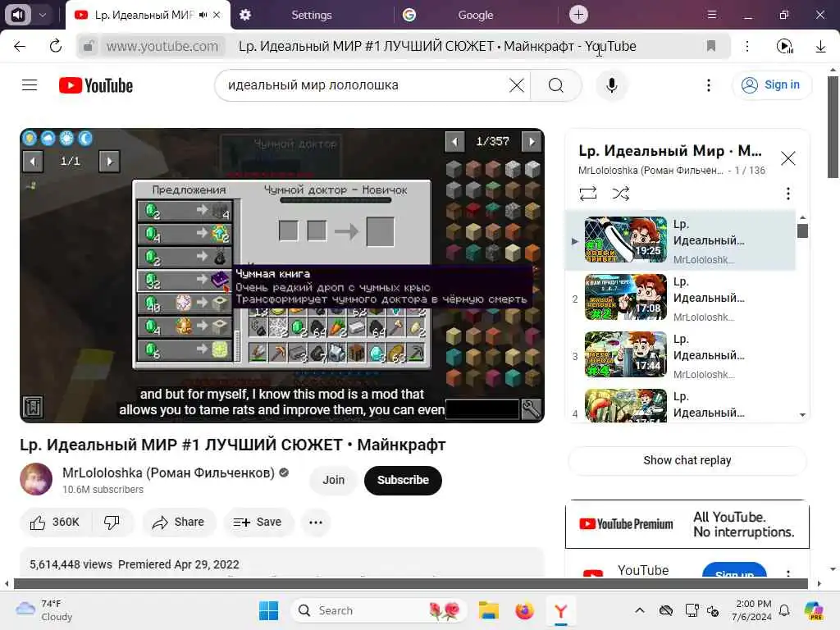The width and height of the screenshot is (840, 630).
Task: Switch to the Settings tab
Action: [311, 15]
